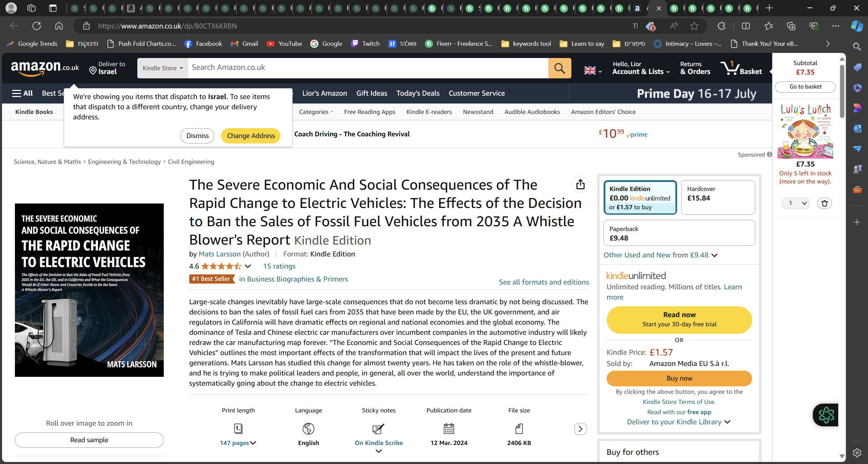This screenshot has height=464, width=868.
Task: Open the ChatGPT floating icon
Action: [x=826, y=415]
